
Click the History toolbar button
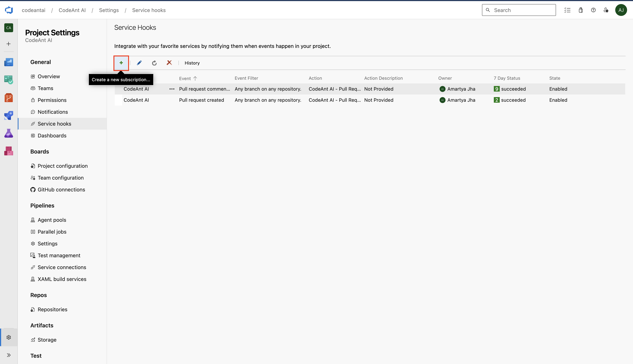point(192,63)
